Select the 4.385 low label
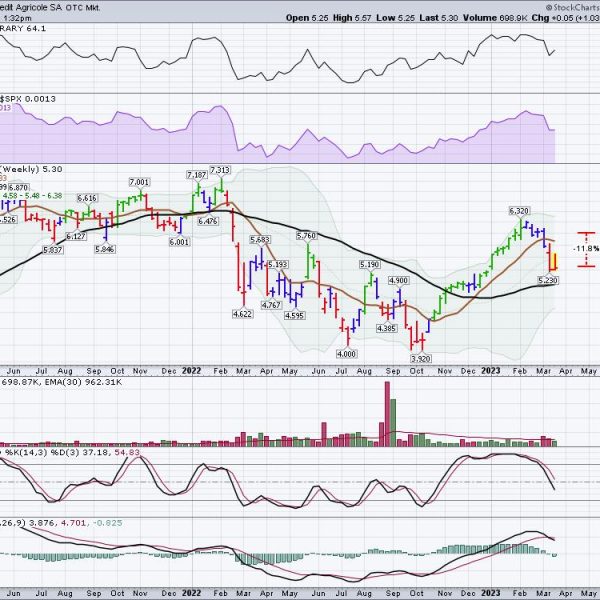This screenshot has height=600, width=600. (386, 328)
